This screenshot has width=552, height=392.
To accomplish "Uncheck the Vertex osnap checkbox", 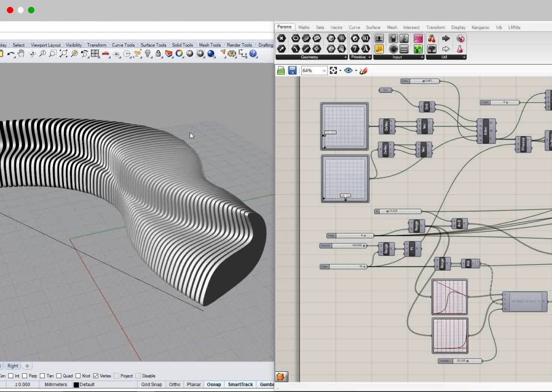I will click(96, 376).
